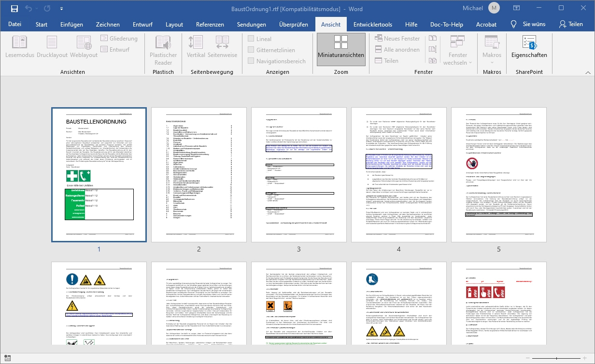
Task: Switch to Lesemodus view
Action: (x=20, y=47)
